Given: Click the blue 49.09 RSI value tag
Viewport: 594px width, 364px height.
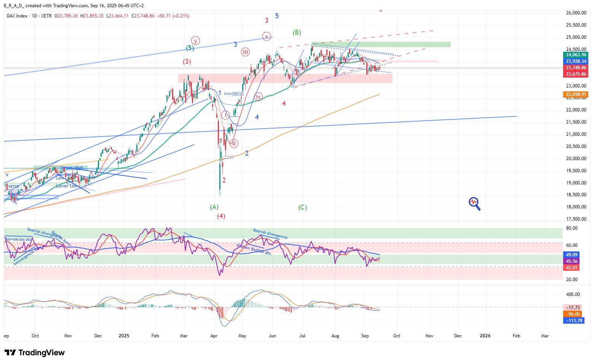Looking at the screenshot, I should [572, 255].
